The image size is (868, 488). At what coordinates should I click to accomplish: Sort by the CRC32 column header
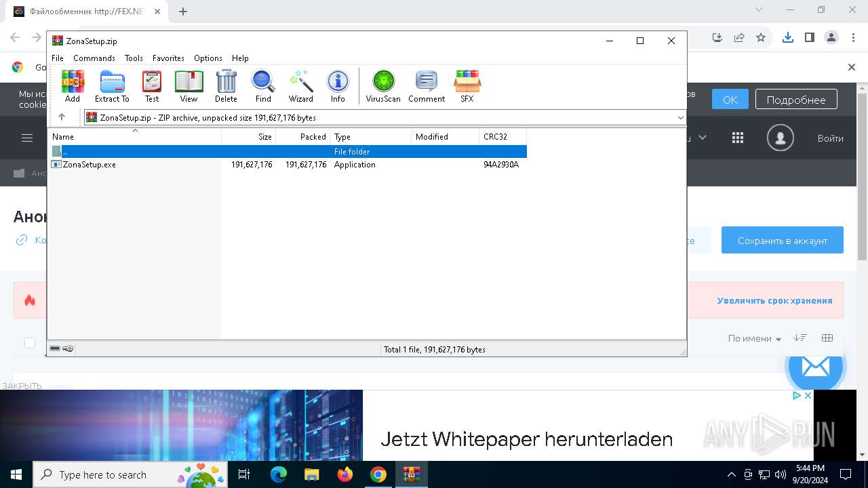[x=503, y=137]
